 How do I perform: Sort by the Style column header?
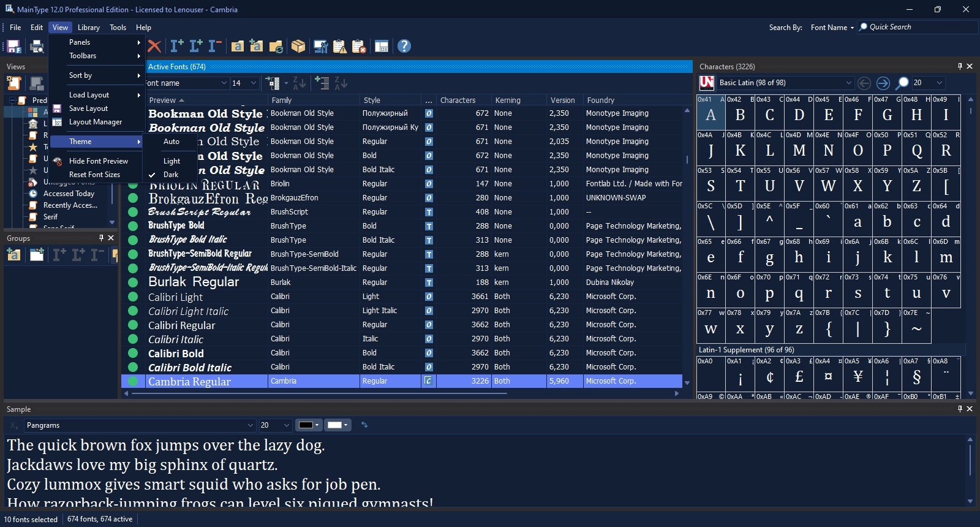390,100
